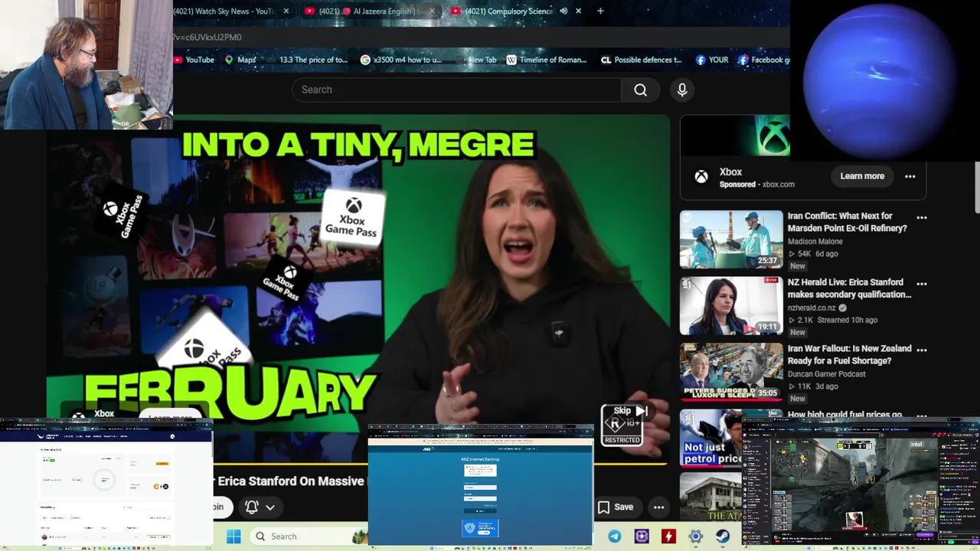Open the YouTube bookmark

coord(194,60)
